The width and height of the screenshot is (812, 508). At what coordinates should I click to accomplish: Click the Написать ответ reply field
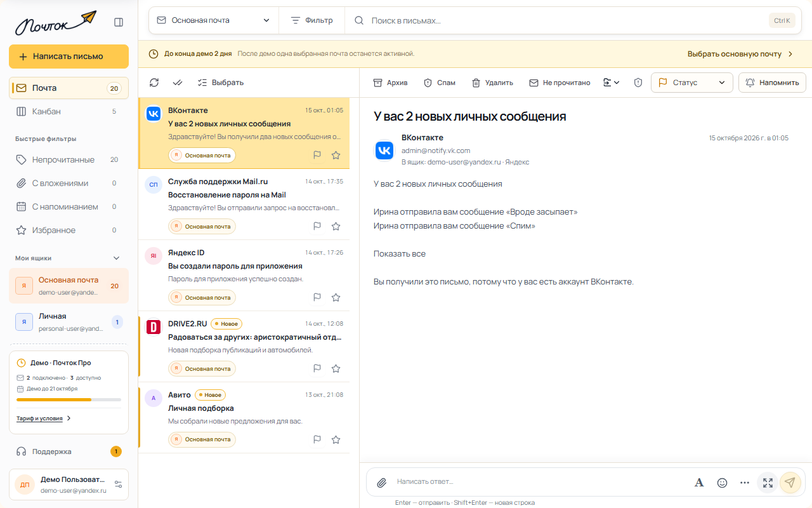[539, 482]
